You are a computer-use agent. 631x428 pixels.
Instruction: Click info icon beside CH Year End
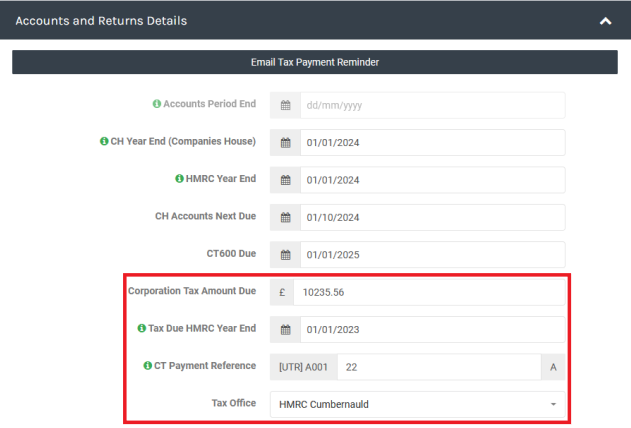[x=104, y=141]
